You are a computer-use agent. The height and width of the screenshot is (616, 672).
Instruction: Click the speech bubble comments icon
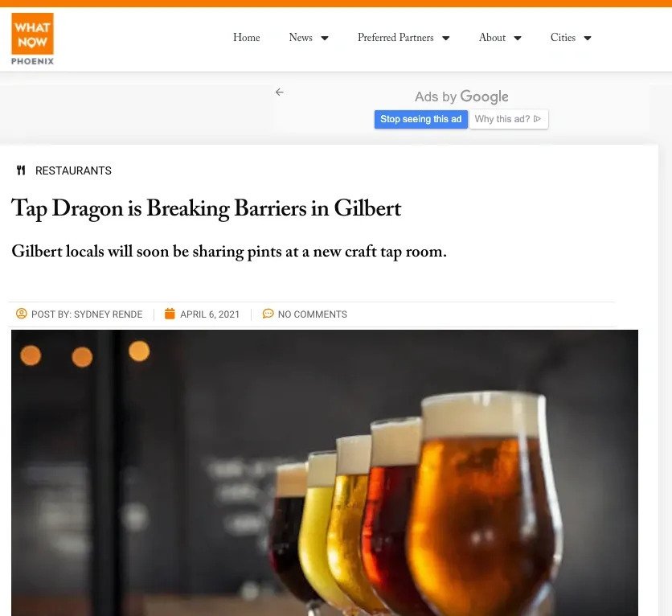click(268, 314)
